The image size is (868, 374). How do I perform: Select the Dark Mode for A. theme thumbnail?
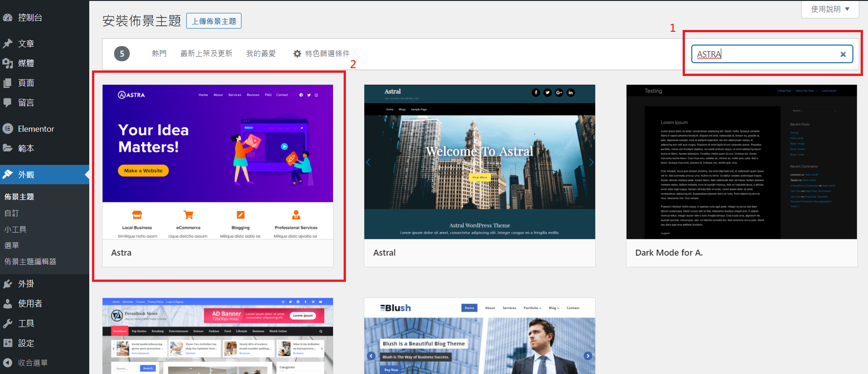tap(742, 162)
